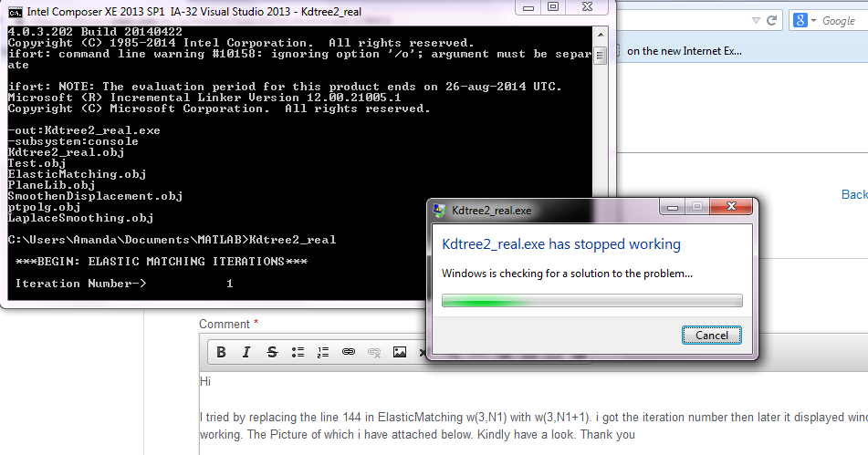The width and height of the screenshot is (868, 455).
Task: Click the 'Back' link on the page
Action: (x=853, y=194)
